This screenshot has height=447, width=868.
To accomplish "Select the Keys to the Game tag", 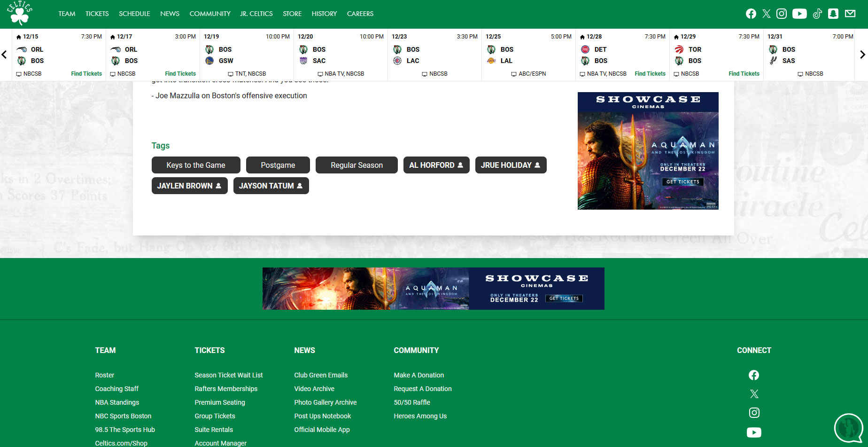I will pyautogui.click(x=196, y=165).
